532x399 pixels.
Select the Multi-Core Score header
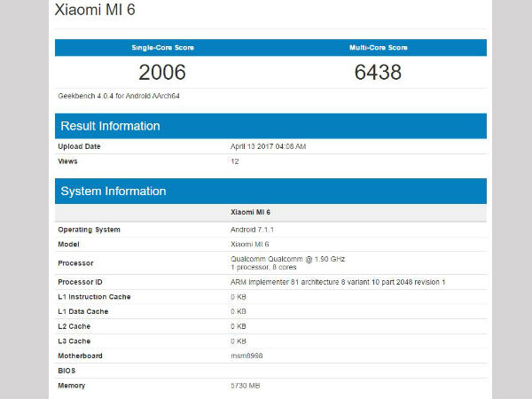pos(379,48)
